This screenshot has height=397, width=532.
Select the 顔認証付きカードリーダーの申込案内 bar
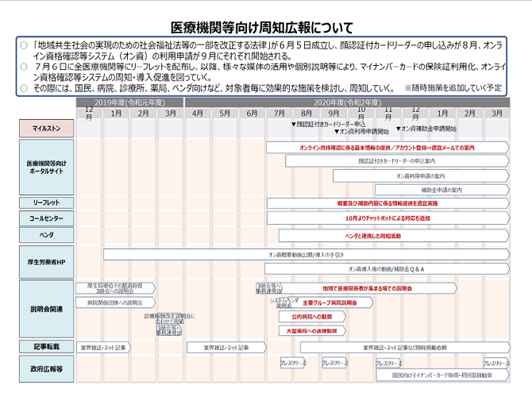click(397, 161)
